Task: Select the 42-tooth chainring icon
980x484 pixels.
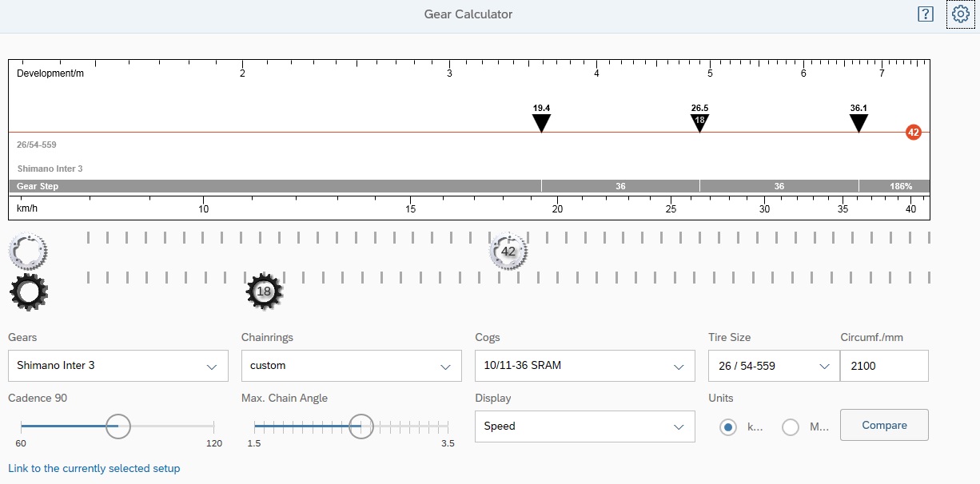Action: click(x=508, y=252)
